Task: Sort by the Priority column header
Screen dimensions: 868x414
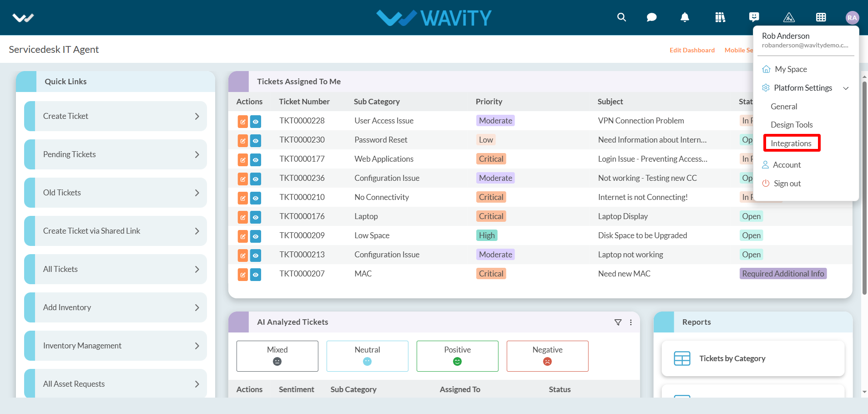Action: 489,102
